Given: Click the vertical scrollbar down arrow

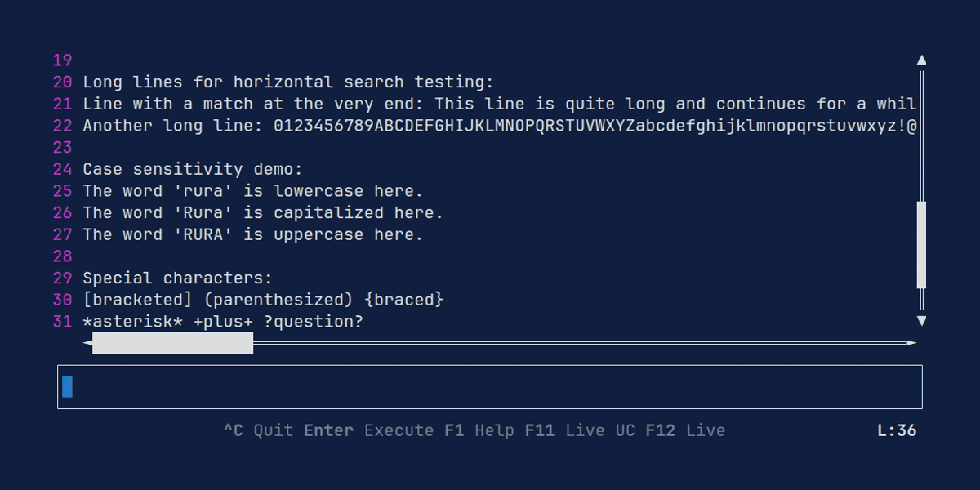Looking at the screenshot, I should (921, 321).
